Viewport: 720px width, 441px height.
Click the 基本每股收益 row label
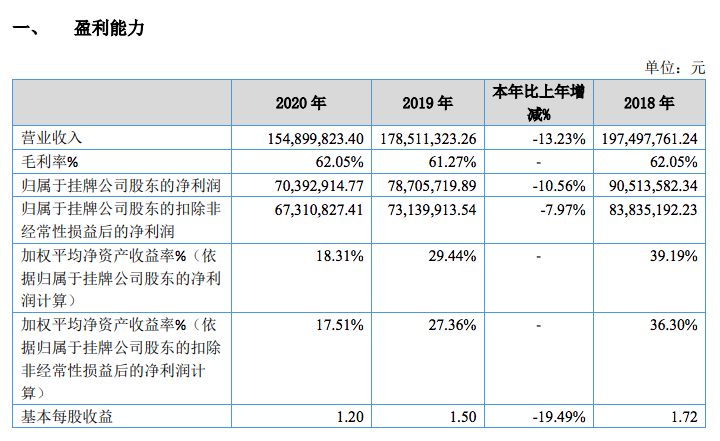(66, 415)
